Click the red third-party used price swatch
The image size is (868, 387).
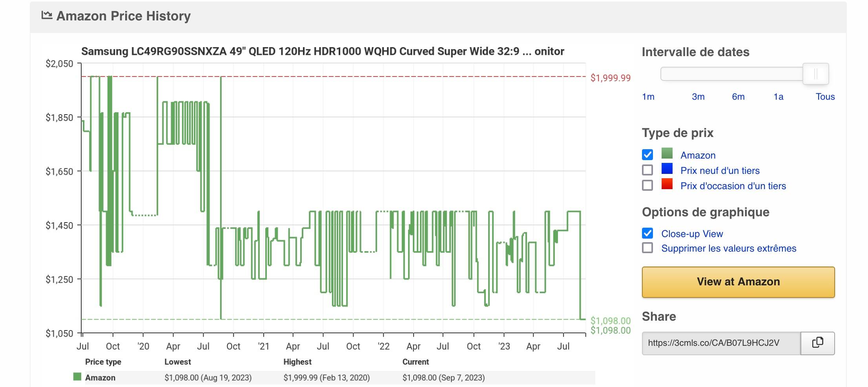(x=667, y=184)
